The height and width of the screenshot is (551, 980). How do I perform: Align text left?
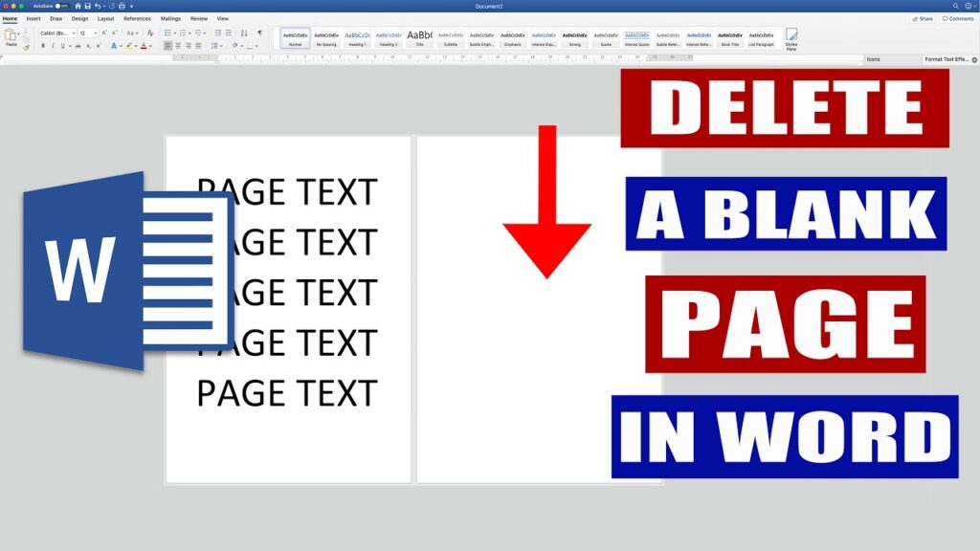click(168, 46)
